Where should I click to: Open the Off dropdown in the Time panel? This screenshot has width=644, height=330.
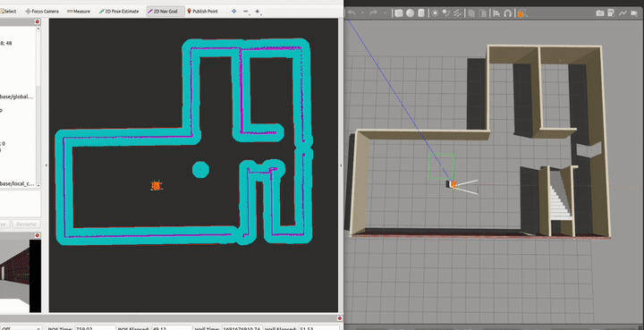21,328
